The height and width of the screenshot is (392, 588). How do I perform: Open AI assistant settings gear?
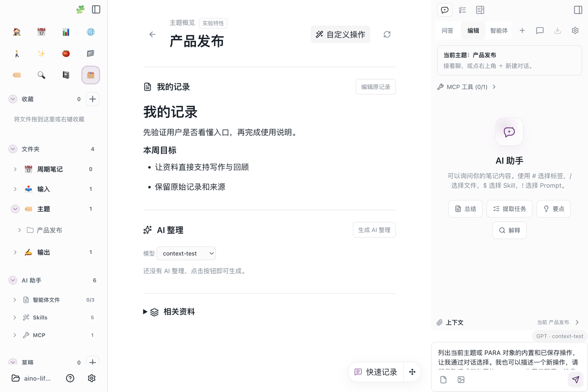pos(575,31)
